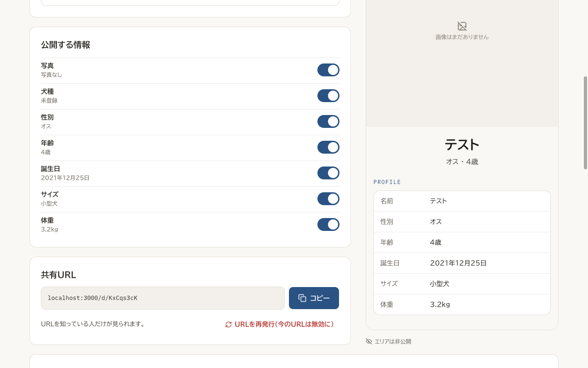
Task: Click the 写真なし text under 写真
Action: click(x=51, y=75)
